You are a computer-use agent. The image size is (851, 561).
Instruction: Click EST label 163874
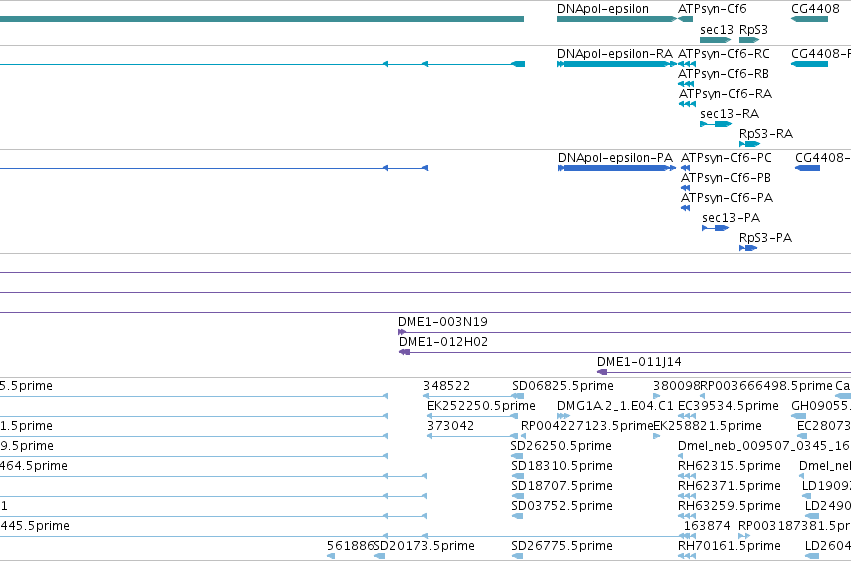coord(707,526)
